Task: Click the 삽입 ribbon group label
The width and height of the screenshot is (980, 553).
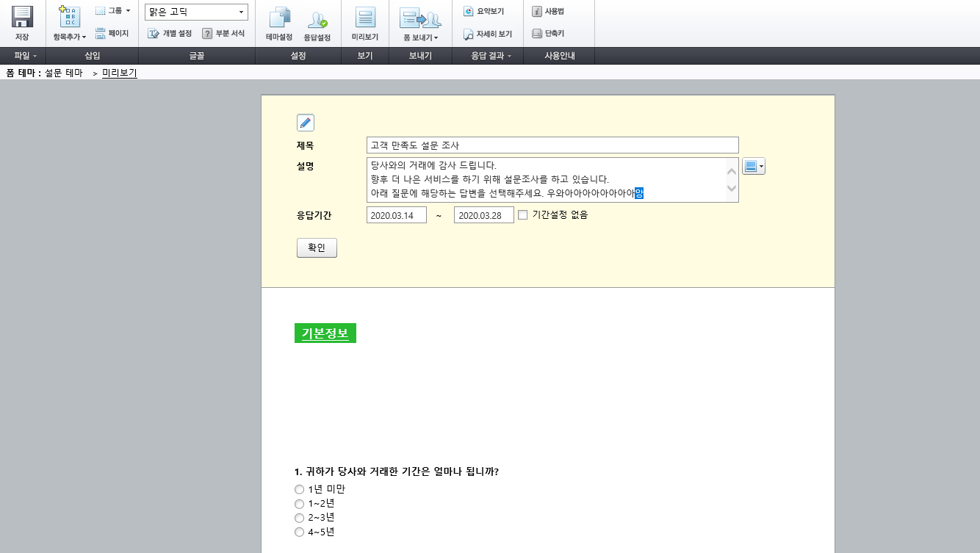Action: 92,56
